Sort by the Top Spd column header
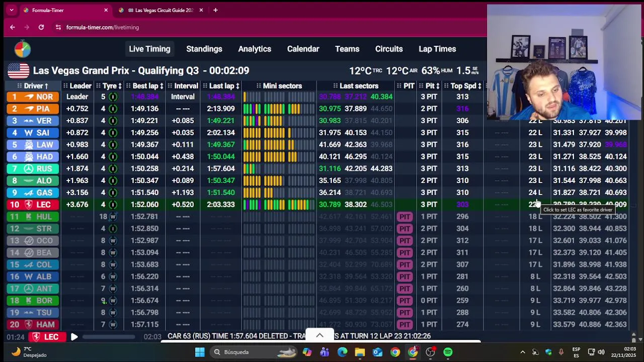 pyautogui.click(x=463, y=86)
